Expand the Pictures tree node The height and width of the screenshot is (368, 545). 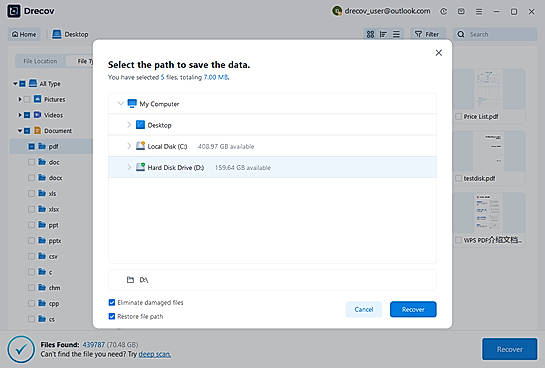tap(20, 99)
